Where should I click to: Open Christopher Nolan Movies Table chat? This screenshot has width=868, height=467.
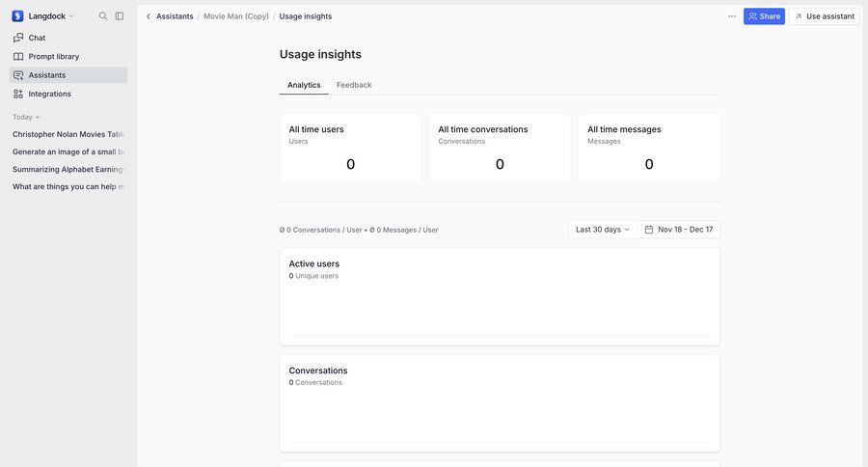[68, 134]
